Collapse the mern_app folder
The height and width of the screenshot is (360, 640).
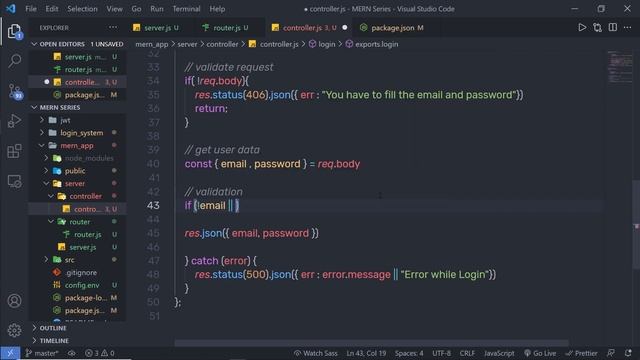[42, 145]
